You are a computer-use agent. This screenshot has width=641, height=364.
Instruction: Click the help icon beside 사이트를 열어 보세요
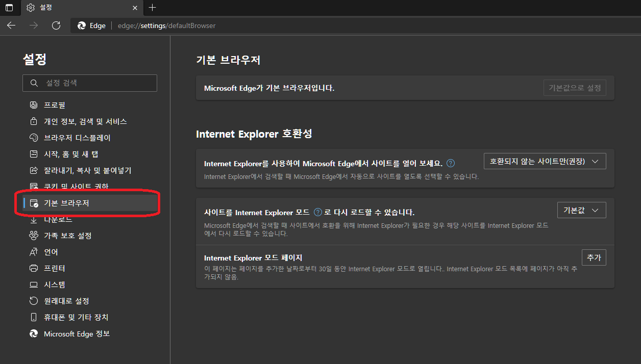click(x=451, y=164)
